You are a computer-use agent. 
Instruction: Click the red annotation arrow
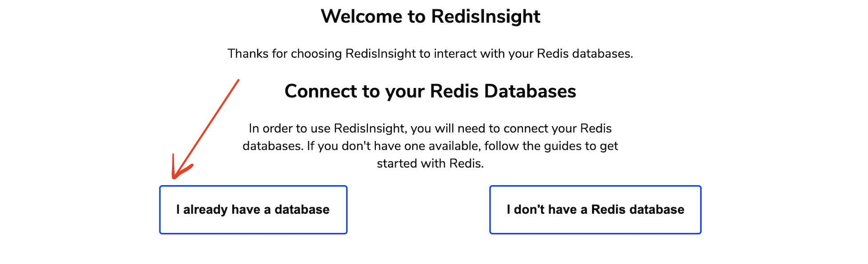tap(204, 129)
